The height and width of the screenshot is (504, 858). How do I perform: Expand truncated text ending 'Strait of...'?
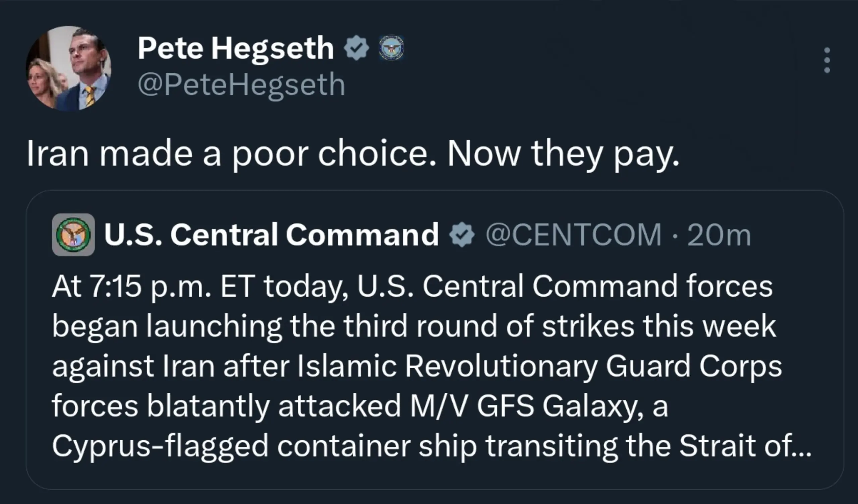(x=746, y=446)
